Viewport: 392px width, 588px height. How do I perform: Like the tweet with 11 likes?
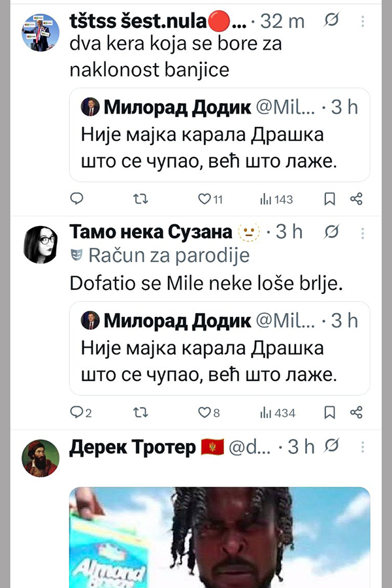tap(205, 199)
